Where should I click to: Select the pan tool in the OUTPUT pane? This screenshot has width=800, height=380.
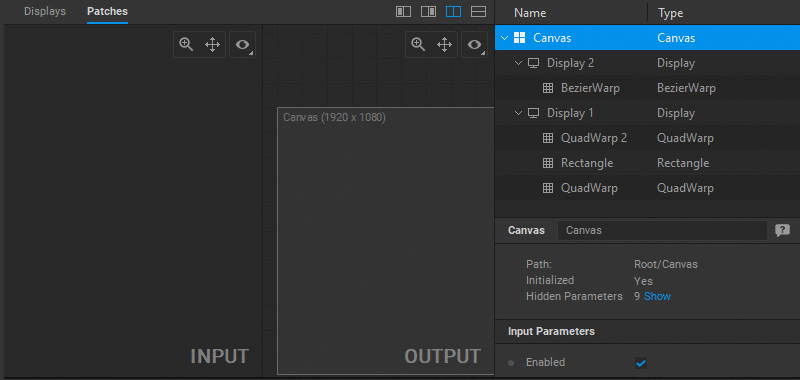(445, 44)
